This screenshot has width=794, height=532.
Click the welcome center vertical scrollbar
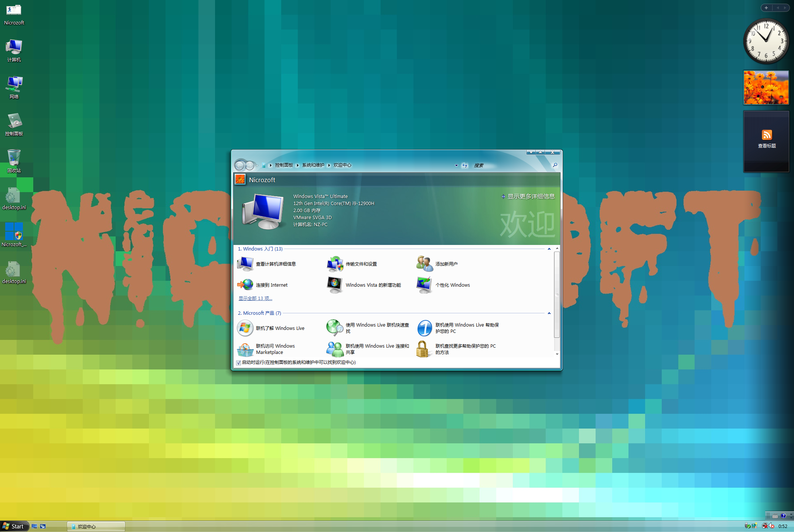(x=557, y=294)
